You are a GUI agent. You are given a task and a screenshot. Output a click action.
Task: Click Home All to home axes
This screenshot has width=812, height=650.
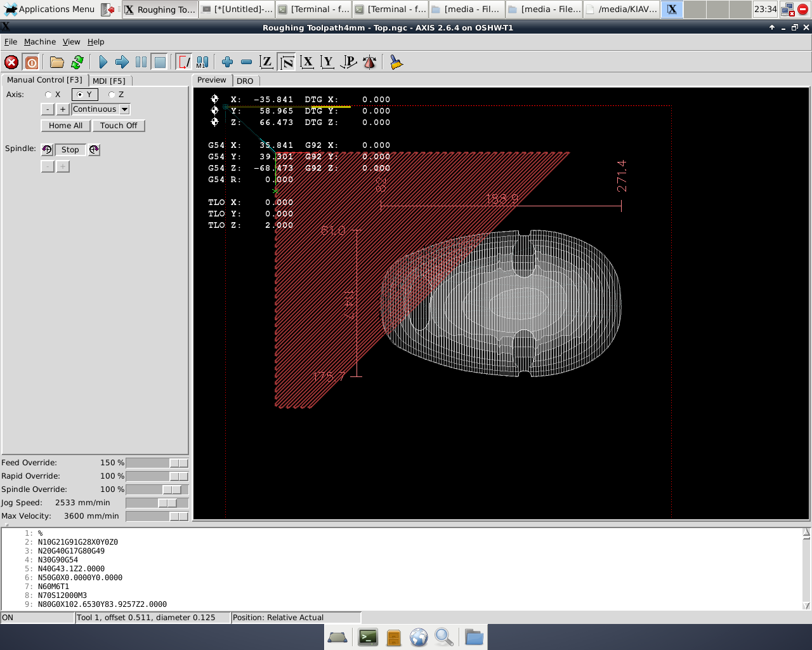(x=65, y=125)
